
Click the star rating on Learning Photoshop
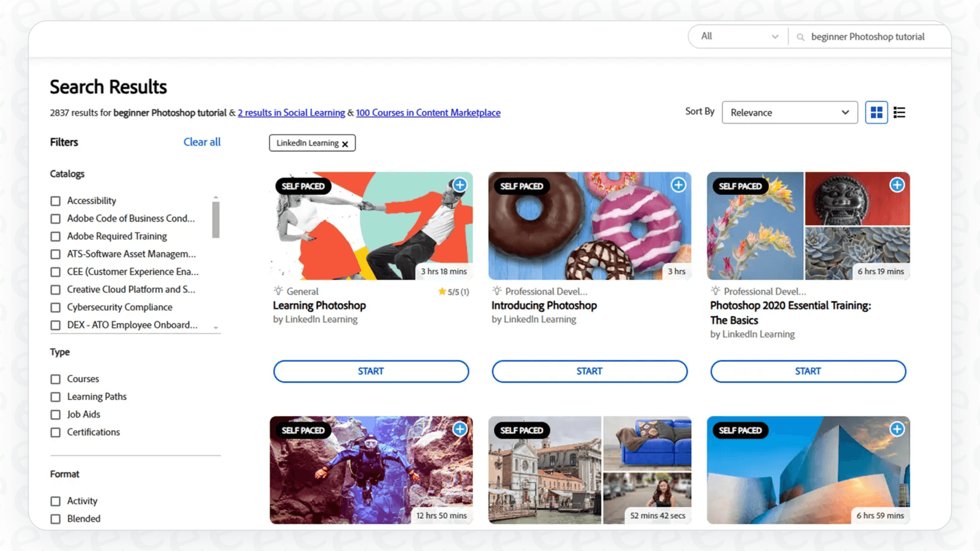coord(454,291)
